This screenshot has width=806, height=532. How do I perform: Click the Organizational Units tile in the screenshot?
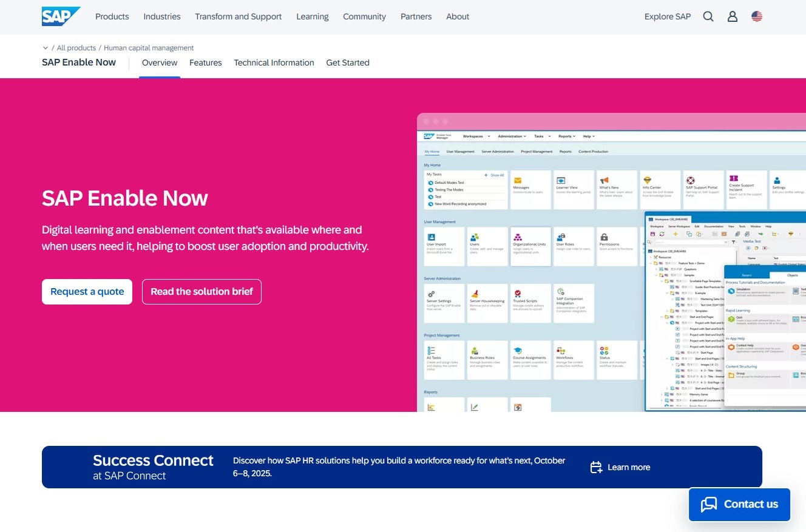pyautogui.click(x=530, y=246)
